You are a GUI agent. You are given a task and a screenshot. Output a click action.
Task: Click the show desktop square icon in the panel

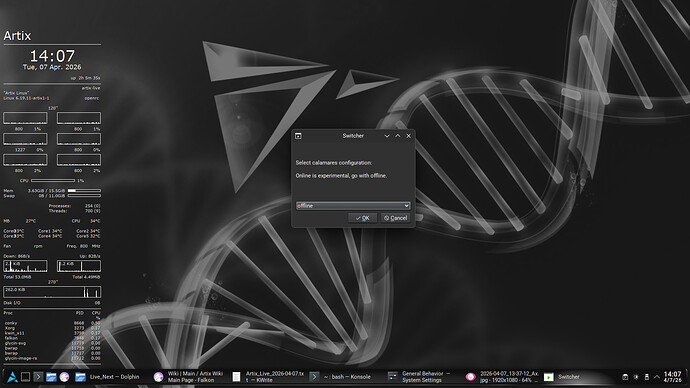26,377
